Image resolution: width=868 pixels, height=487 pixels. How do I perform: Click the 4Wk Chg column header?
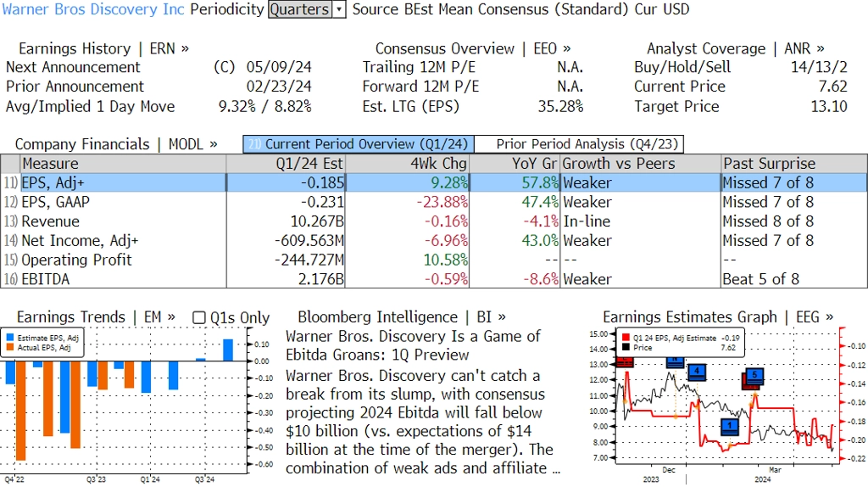(x=408, y=164)
